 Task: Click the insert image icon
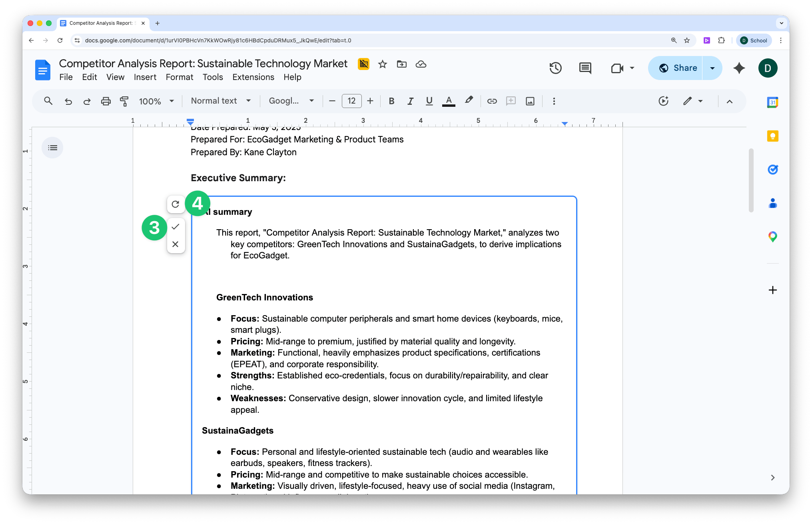pyautogui.click(x=530, y=101)
